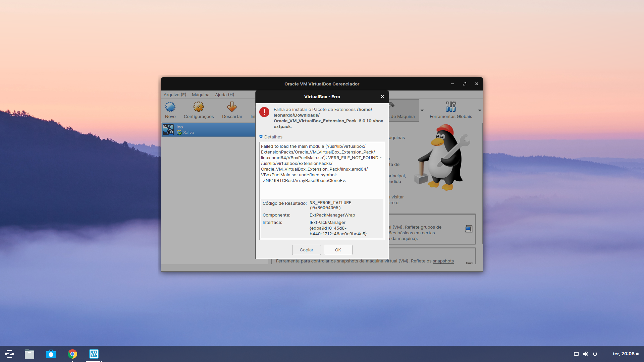Image resolution: width=644 pixels, height=362 pixels.
Task: Open the Arquivo (F) menu
Action: [175, 95]
